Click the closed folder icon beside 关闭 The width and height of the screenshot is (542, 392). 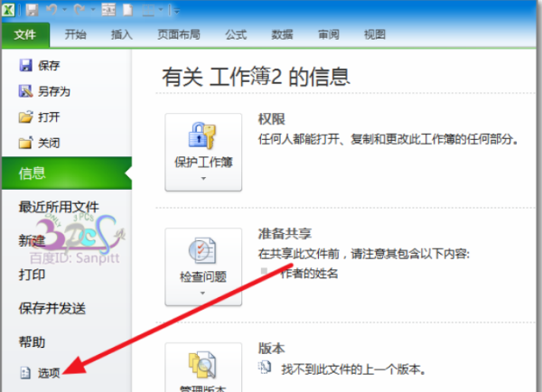[x=25, y=143]
